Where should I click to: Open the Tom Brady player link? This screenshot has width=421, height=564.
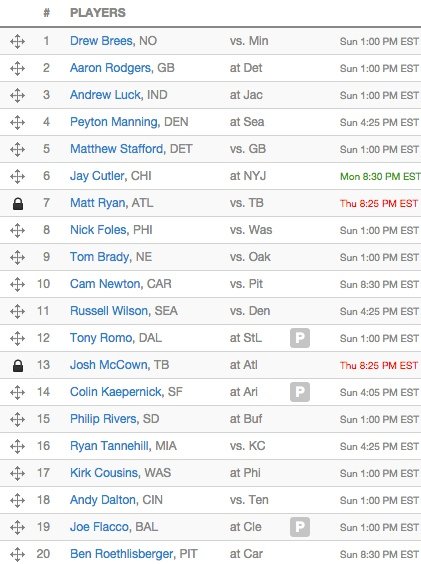(100, 257)
